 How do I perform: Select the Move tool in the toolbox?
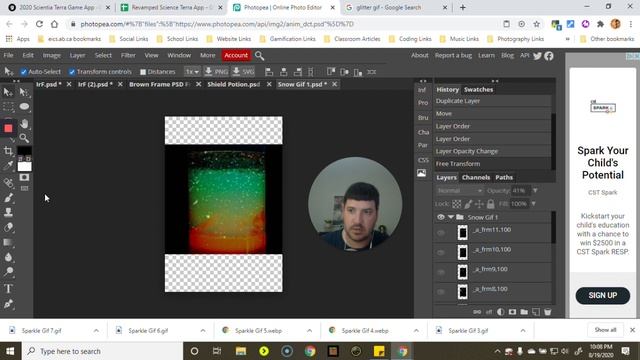[x=8, y=92]
